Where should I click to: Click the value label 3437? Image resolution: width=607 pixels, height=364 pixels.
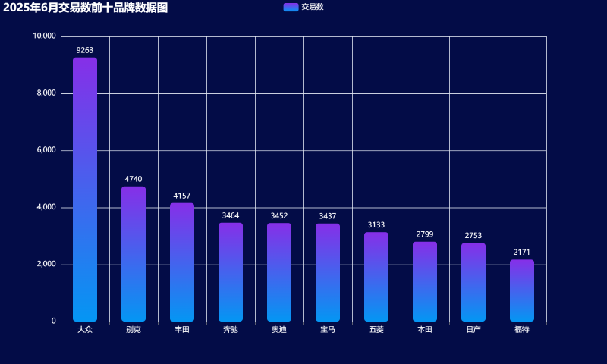click(x=328, y=216)
